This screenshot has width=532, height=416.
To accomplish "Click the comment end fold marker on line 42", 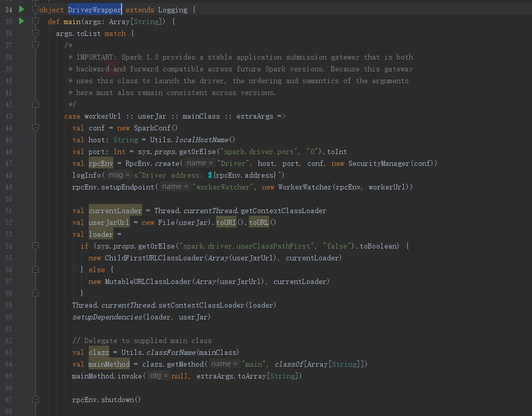I will coord(35,104).
